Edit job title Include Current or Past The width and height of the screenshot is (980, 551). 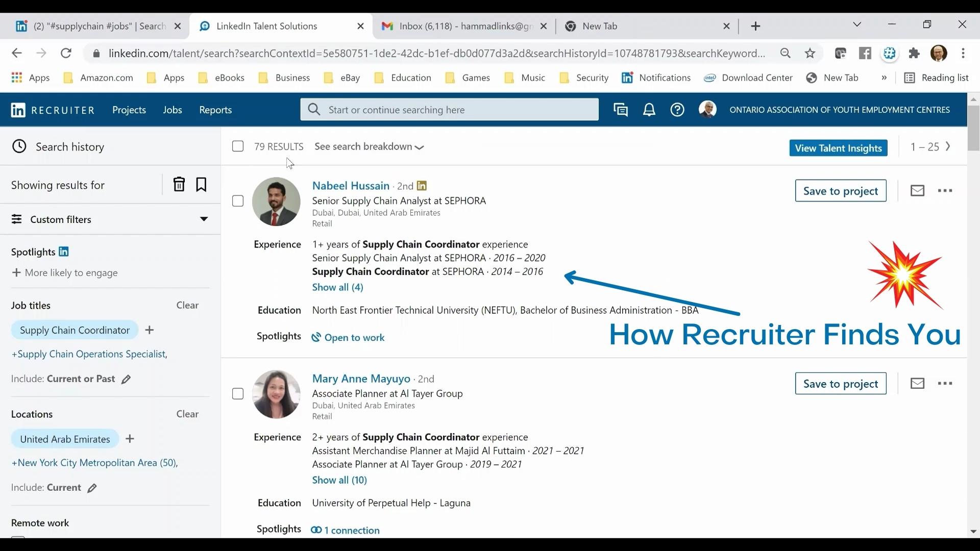pyautogui.click(x=126, y=379)
